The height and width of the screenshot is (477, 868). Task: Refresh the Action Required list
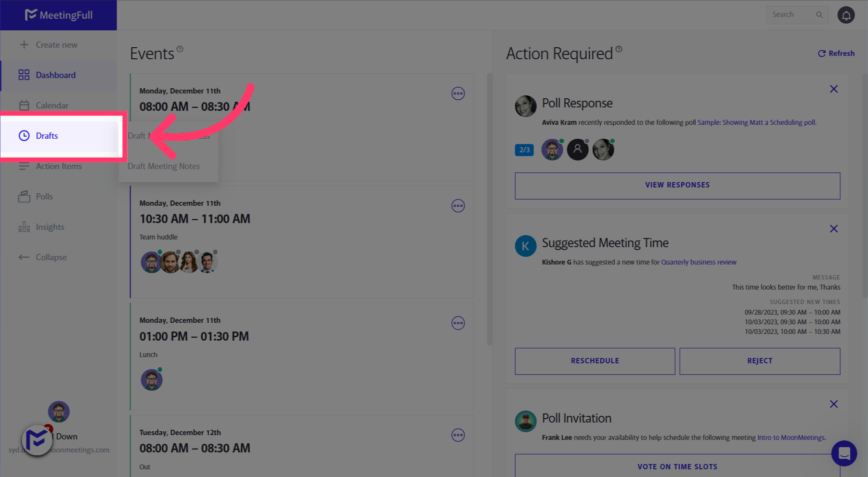pyautogui.click(x=836, y=53)
